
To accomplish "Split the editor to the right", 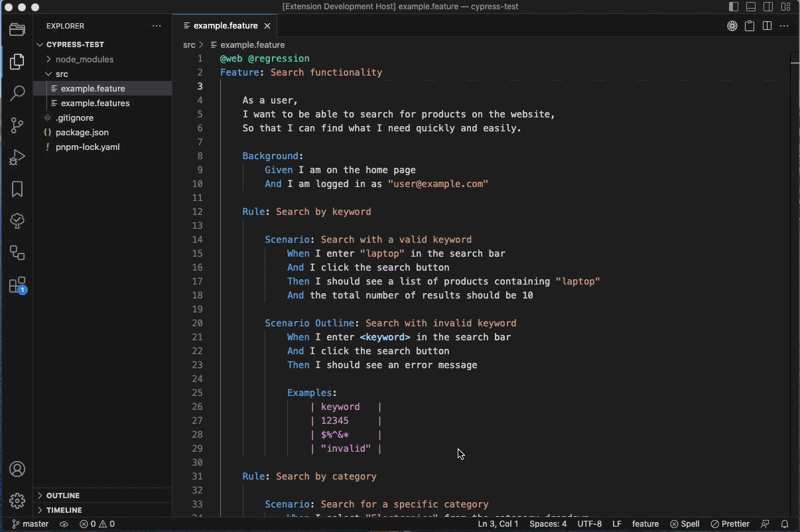I will coord(767,26).
